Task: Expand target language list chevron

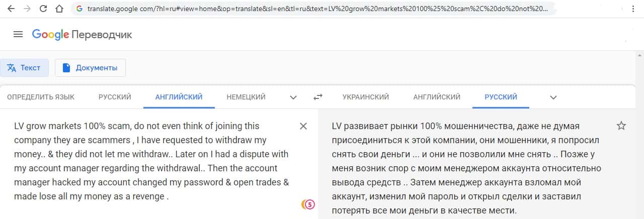Action: (553, 97)
